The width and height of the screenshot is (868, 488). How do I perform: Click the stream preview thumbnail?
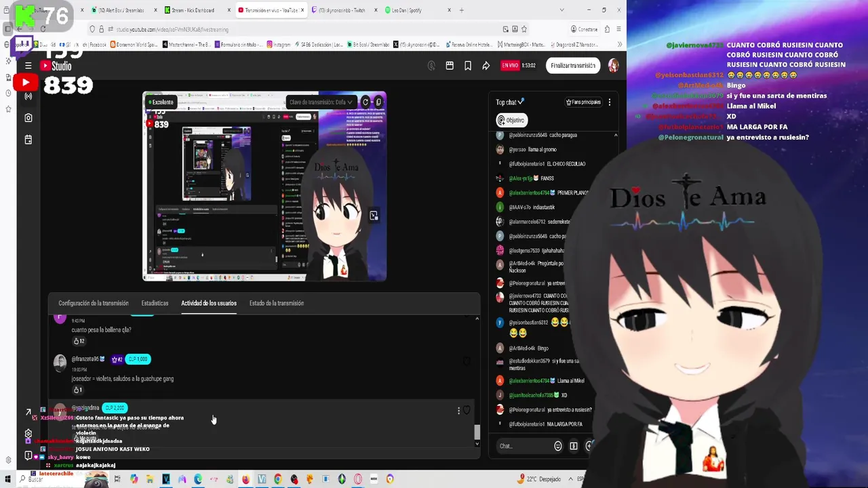point(264,186)
